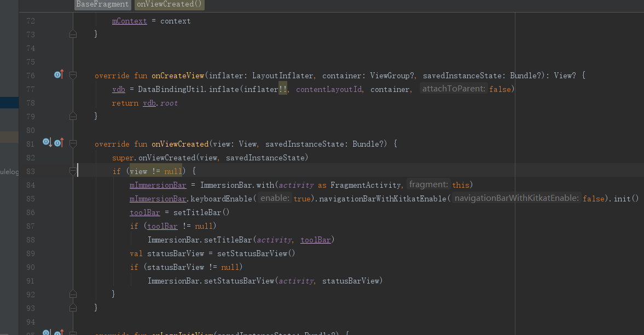Click the fold marker on line 73
Viewport: 644px width, 335px height.
(73, 34)
